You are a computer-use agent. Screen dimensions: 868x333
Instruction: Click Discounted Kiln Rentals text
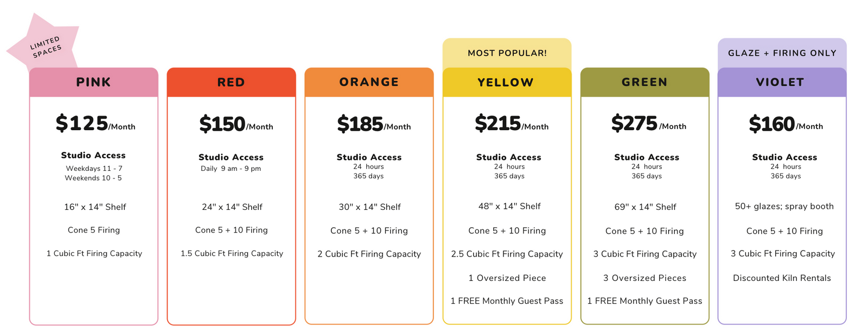(782, 278)
